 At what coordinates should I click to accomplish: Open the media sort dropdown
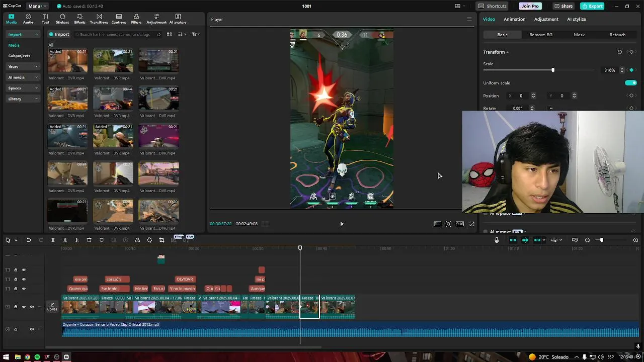click(x=182, y=35)
